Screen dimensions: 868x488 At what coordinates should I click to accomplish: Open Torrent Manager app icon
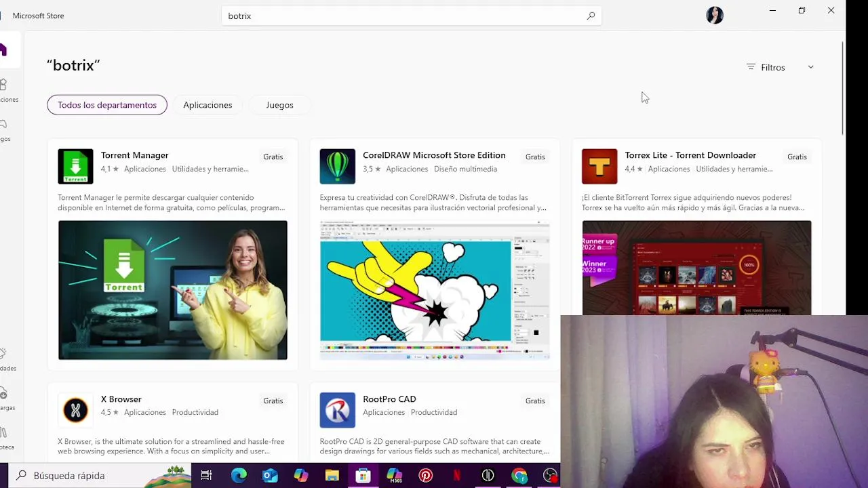point(75,166)
